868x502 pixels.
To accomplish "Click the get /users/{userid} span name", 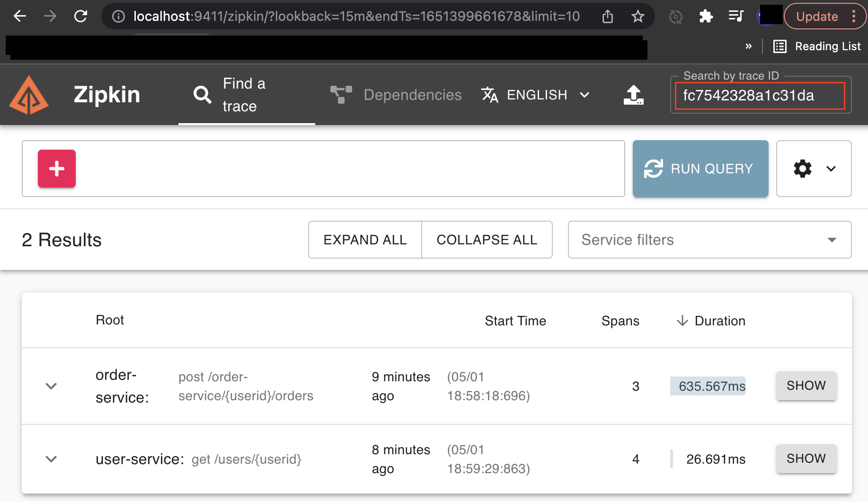I will tap(246, 459).
